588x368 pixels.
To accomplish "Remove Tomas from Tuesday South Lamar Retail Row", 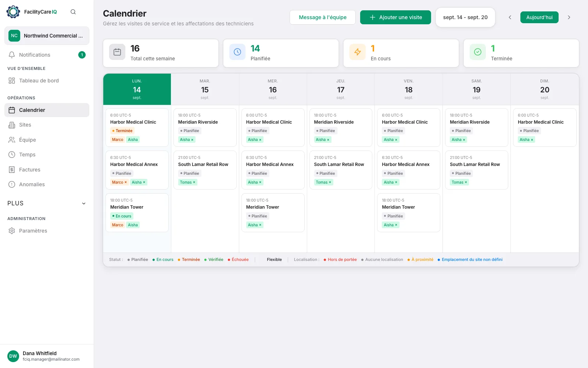I will [194, 182].
